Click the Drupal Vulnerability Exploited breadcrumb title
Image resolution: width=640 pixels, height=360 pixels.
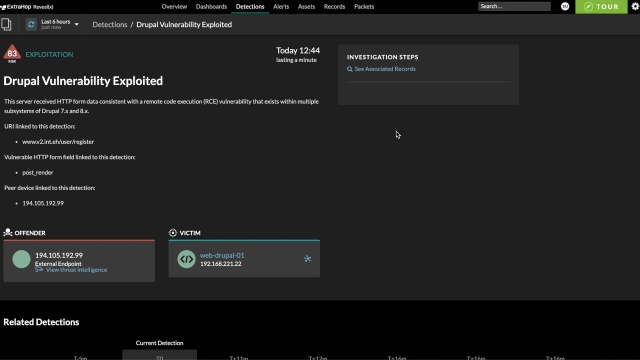click(x=184, y=24)
